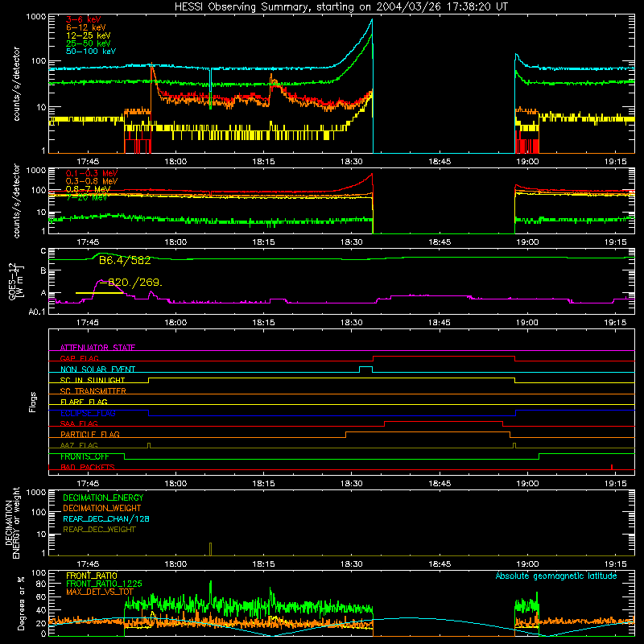Viewport: 644px width, 644px height.
Task: Select the ATTENUATOR_STATE flag label
Action: tap(97, 348)
